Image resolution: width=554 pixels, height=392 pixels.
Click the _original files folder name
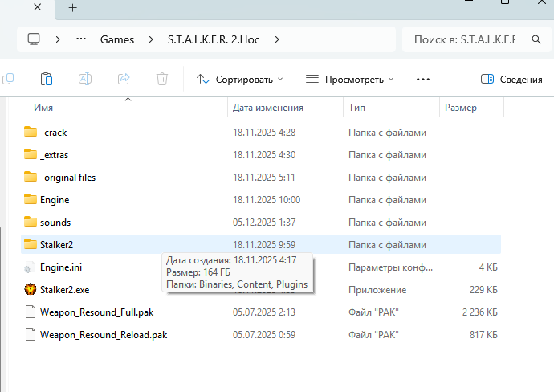click(x=67, y=177)
